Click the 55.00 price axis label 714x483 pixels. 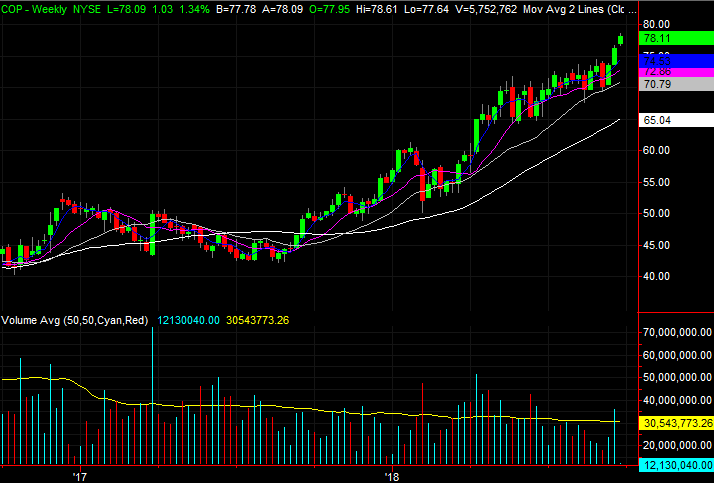[x=657, y=182]
